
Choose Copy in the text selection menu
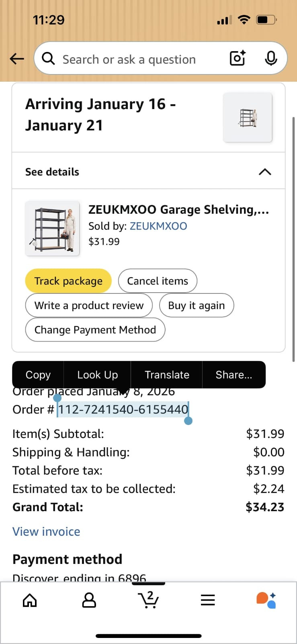38,375
